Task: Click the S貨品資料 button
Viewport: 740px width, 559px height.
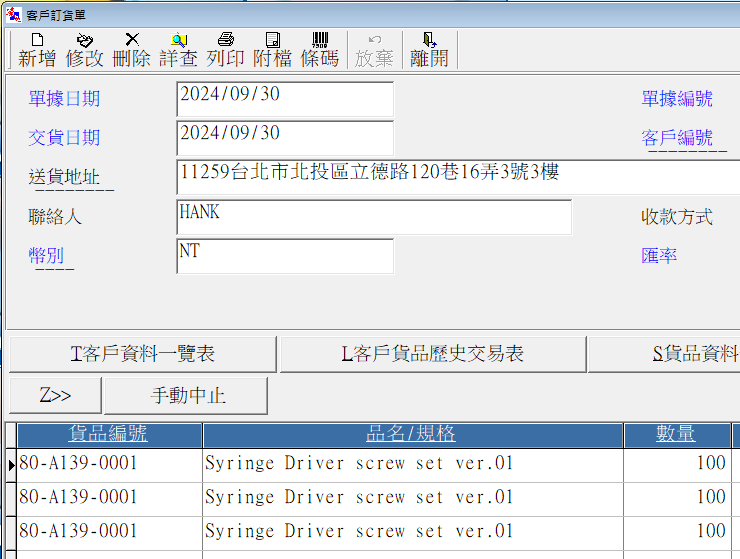Action: 664,354
